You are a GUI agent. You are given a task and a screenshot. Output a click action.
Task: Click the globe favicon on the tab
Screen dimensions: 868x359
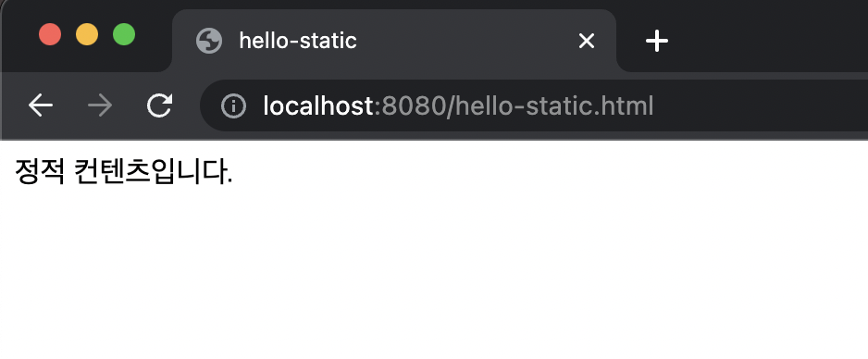click(x=209, y=41)
